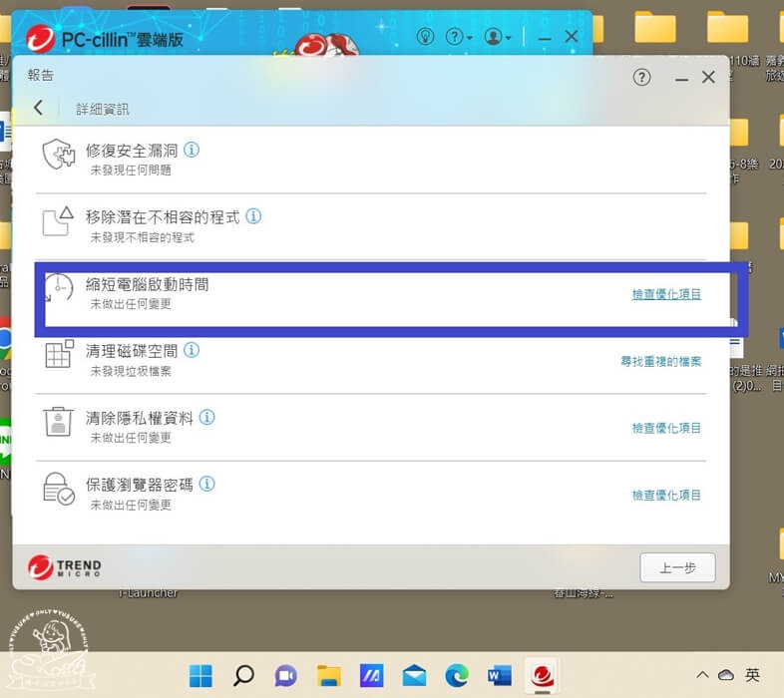Click the 詳細資訊 label

coord(103,109)
